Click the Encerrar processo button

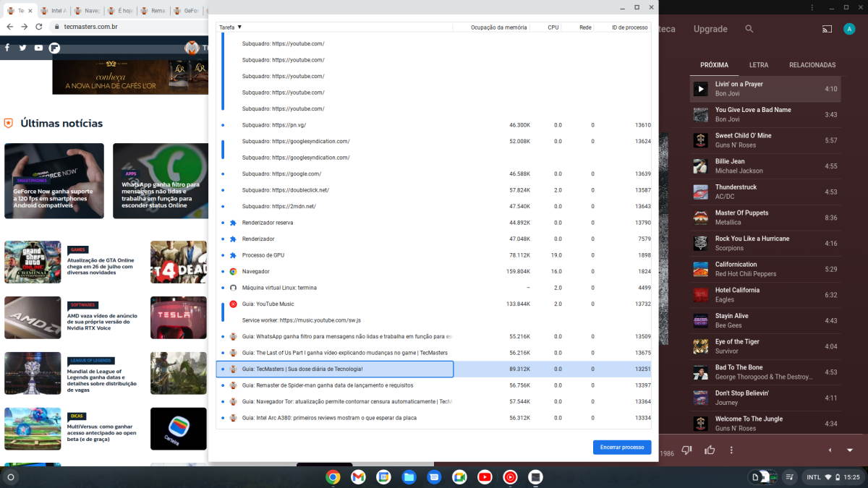pyautogui.click(x=622, y=447)
